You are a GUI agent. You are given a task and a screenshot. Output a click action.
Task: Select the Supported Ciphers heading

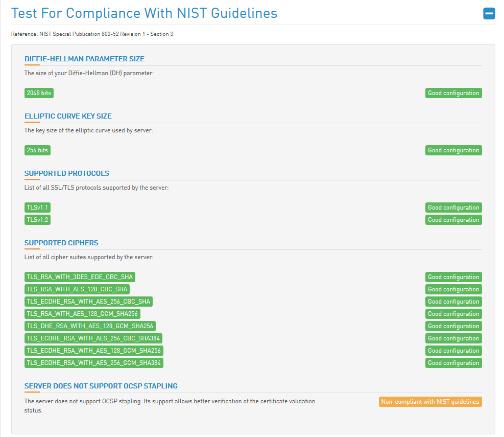[61, 243]
